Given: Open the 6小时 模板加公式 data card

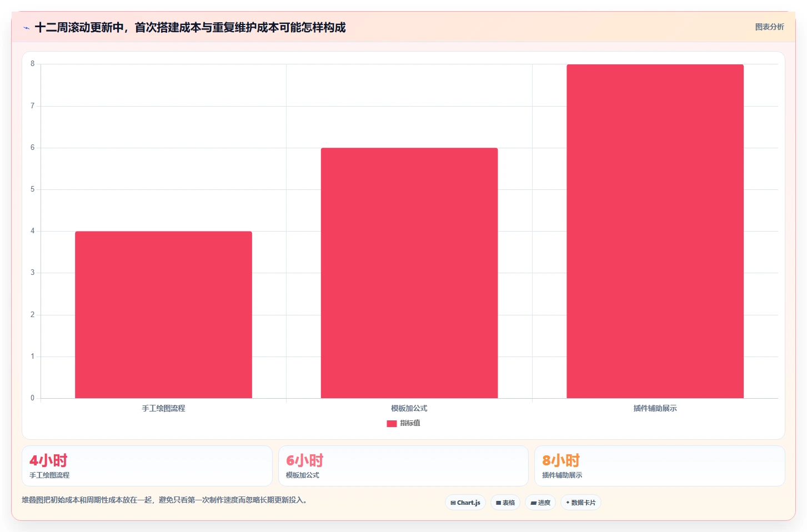Looking at the screenshot, I should 403,466.
